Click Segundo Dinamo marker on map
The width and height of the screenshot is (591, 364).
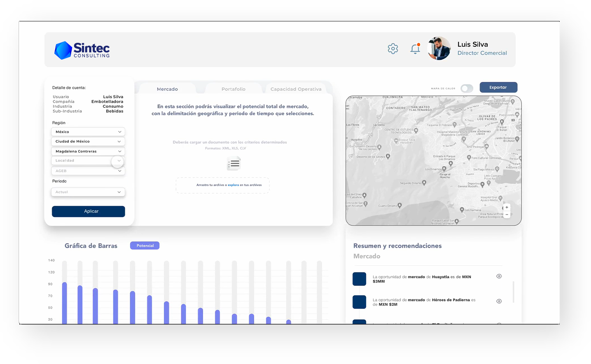pos(424,183)
